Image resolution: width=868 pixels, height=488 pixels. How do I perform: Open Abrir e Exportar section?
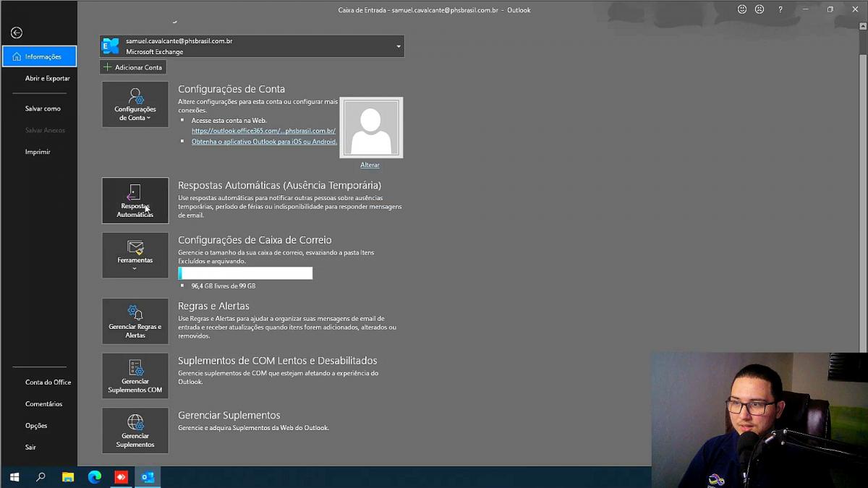[47, 78]
